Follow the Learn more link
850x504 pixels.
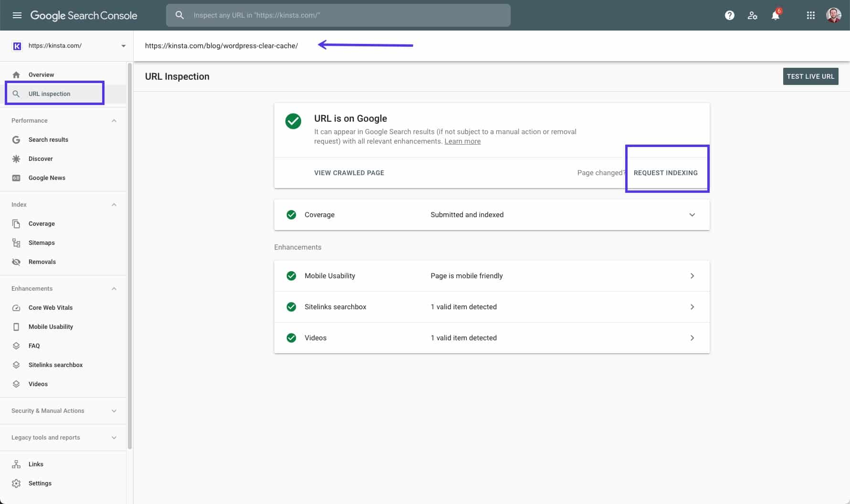pos(462,141)
